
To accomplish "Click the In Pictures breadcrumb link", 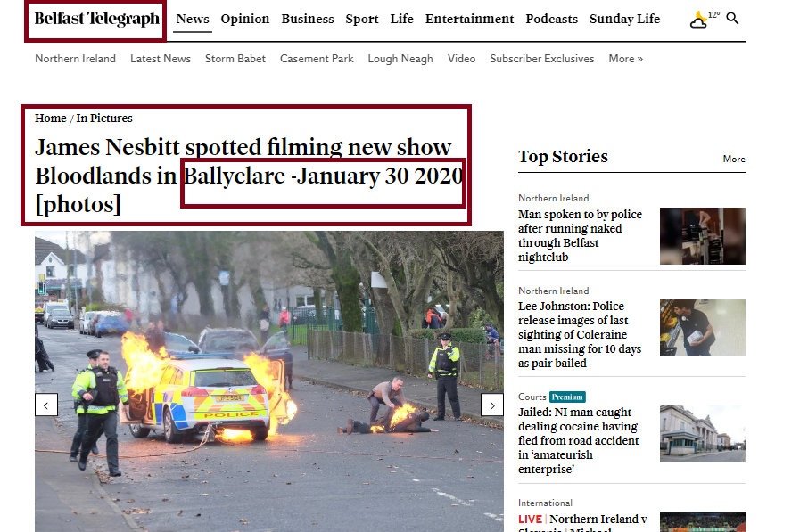I will coord(104,118).
